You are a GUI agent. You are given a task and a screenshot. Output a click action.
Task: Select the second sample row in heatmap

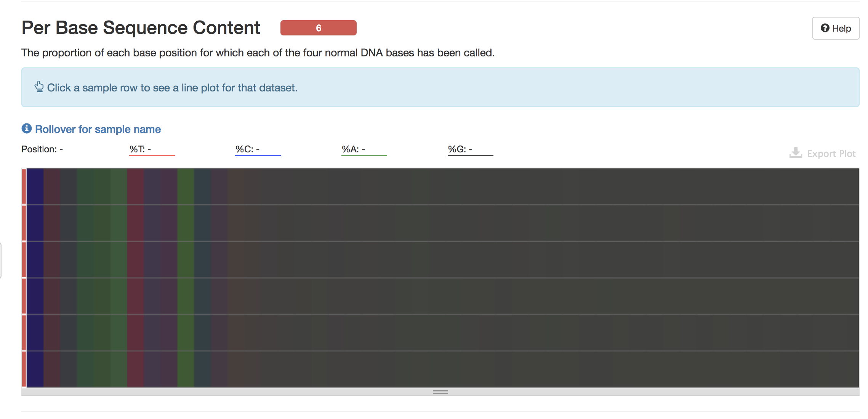442,223
